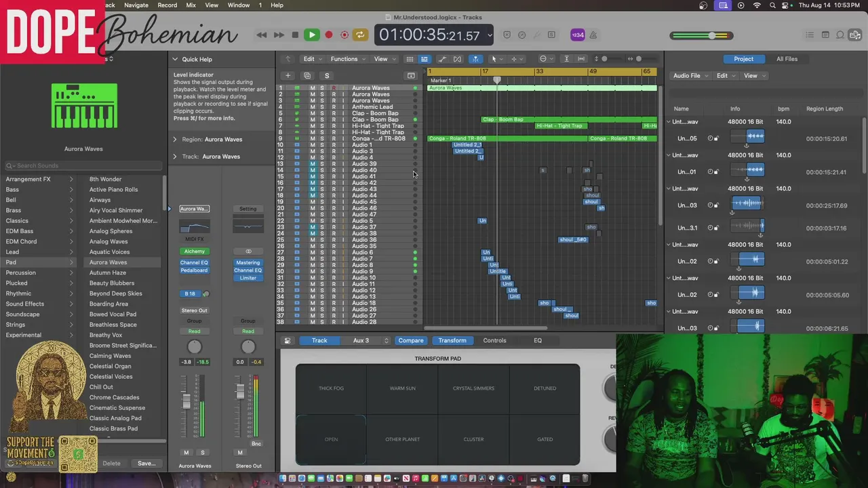
Task: Open the Loop Browser button
Action: click(x=840, y=35)
